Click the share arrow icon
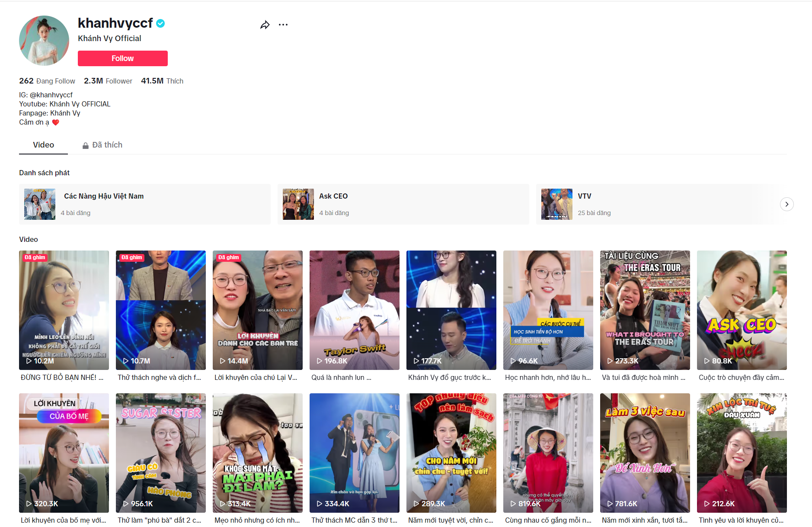 click(x=265, y=25)
